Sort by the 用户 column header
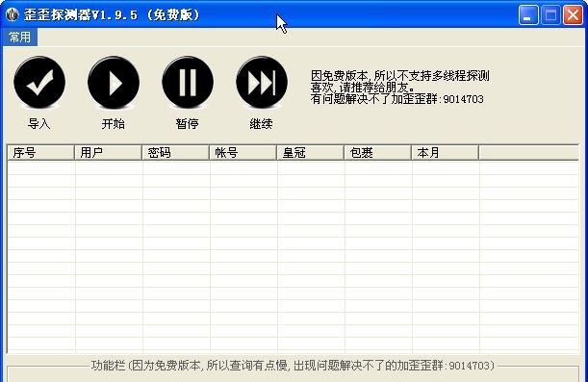 [x=109, y=153]
